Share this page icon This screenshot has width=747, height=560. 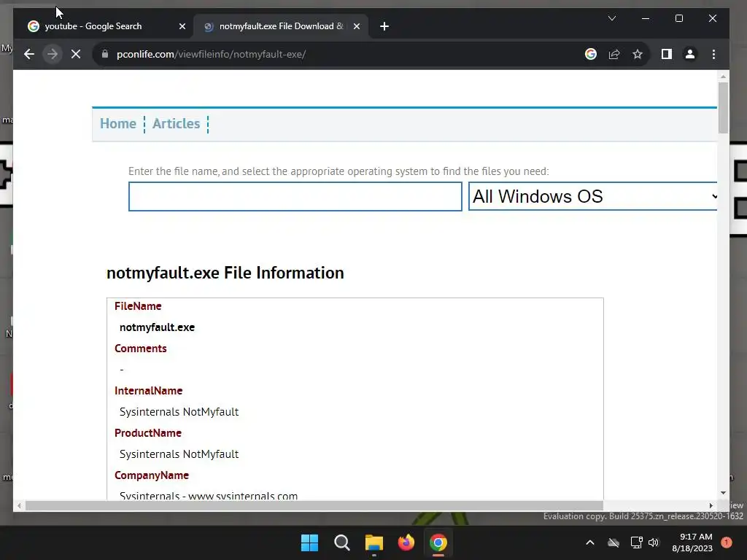pyautogui.click(x=614, y=54)
